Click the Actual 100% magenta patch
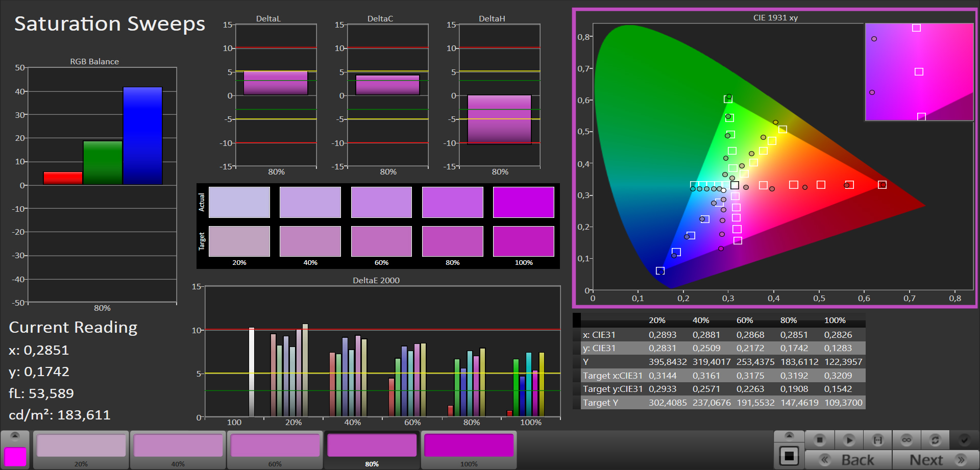The height and width of the screenshot is (470, 980). click(524, 202)
